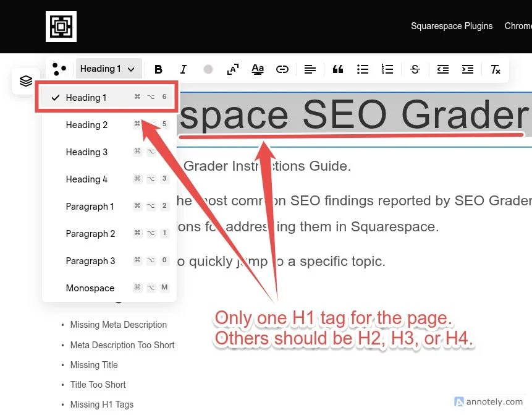This screenshot has height=415, width=532.
Task: Click the 'specific topic' sentence
Action: [x=281, y=262]
